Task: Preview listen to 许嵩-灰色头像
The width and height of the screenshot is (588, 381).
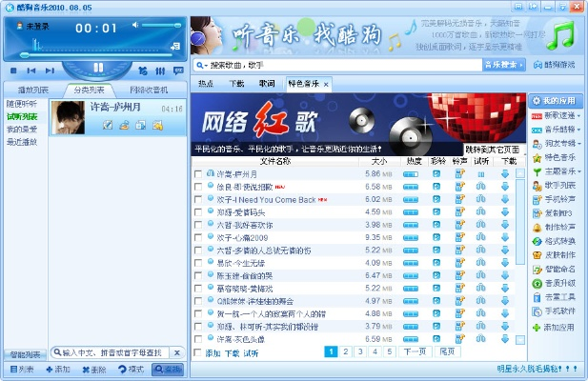Action: click(481, 339)
